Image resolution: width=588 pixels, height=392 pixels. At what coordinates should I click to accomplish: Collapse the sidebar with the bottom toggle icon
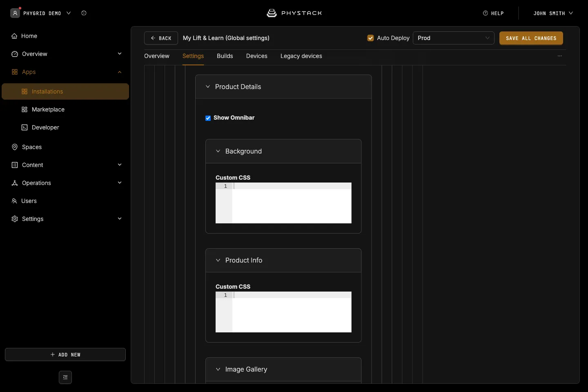[65, 377]
